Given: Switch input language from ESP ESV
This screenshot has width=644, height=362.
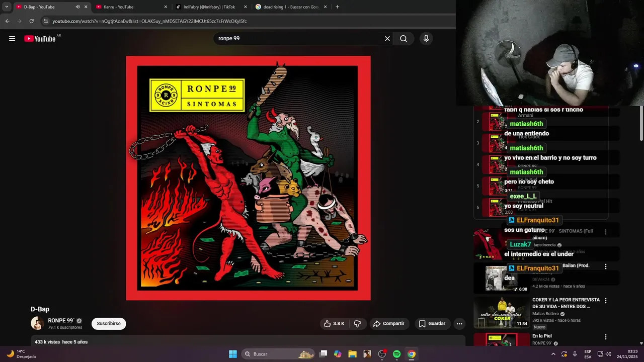Looking at the screenshot, I should tap(588, 354).
